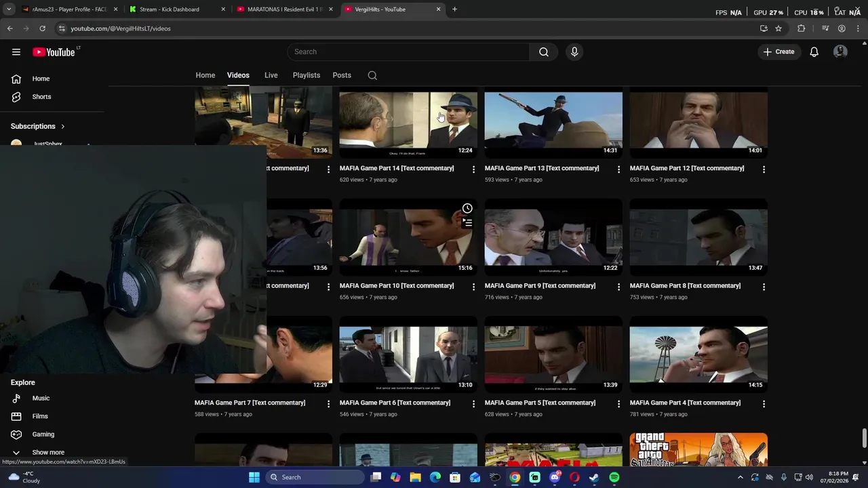Click the page vertical scrollbar thumb

864,439
